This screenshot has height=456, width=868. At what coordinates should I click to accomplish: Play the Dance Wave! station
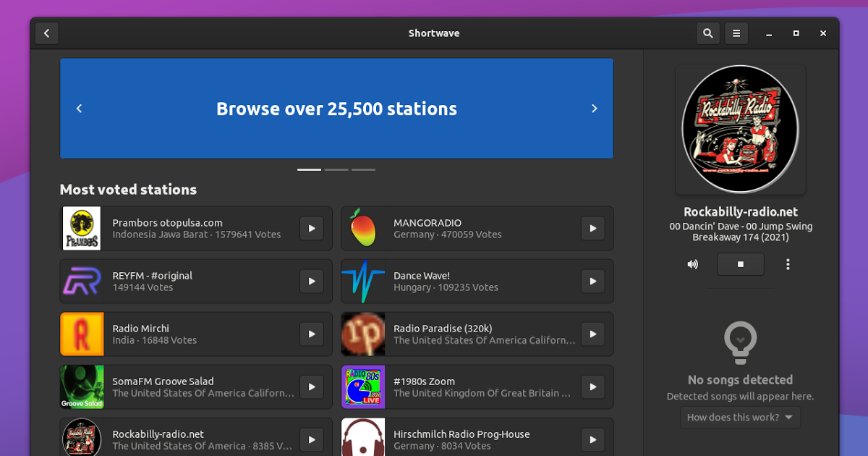593,281
